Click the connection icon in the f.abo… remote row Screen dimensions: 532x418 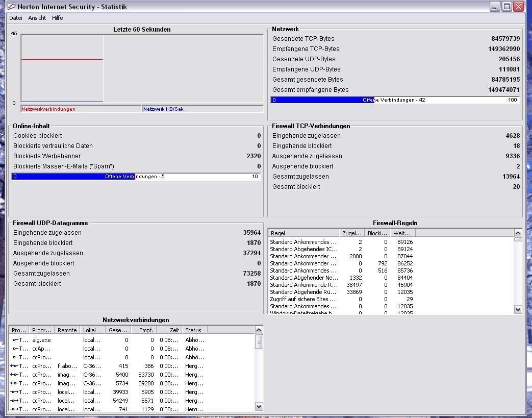coord(14,366)
